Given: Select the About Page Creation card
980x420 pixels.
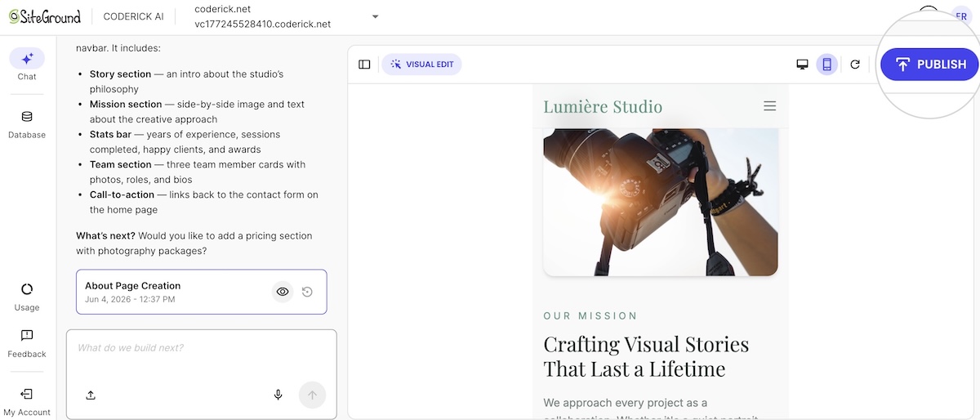Looking at the screenshot, I should pyautogui.click(x=201, y=292).
